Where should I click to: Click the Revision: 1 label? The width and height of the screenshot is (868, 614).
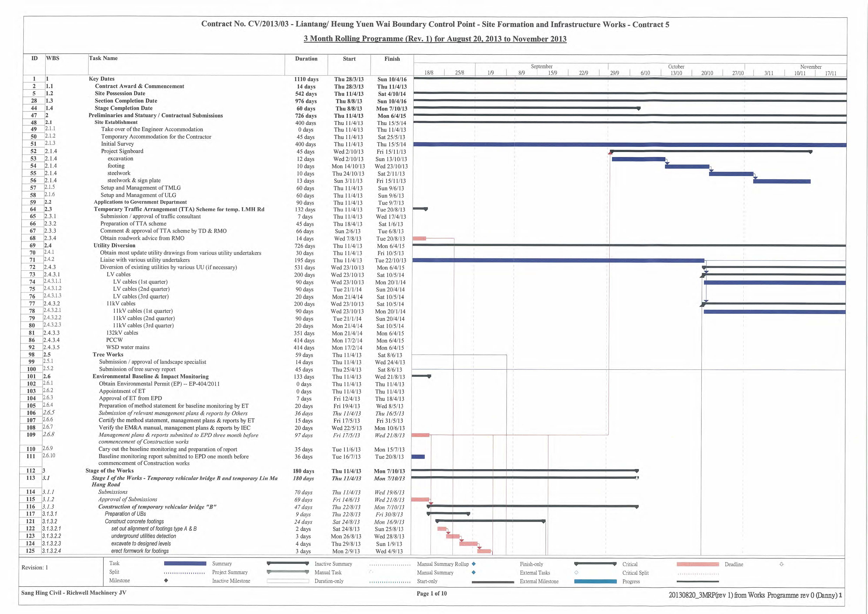pyautogui.click(x=35, y=567)
